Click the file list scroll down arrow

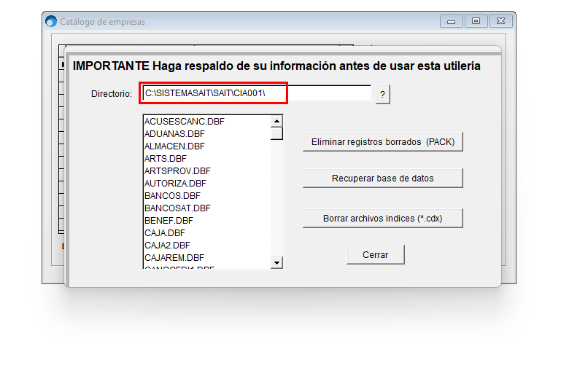click(x=276, y=262)
